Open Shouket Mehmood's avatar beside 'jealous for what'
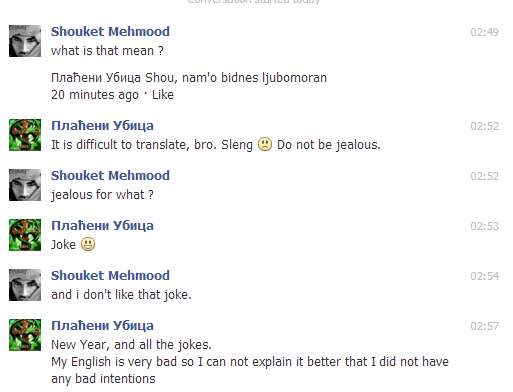This screenshot has width=513, height=392. [25, 185]
